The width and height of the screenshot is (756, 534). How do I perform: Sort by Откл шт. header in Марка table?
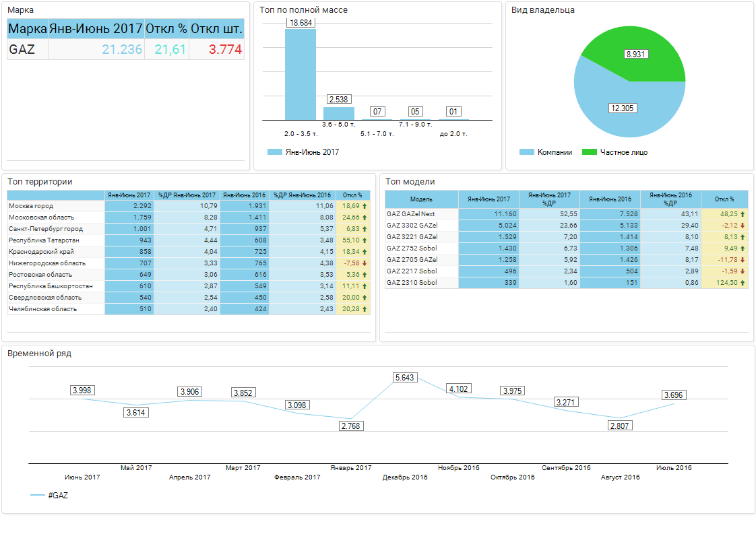[x=216, y=29]
